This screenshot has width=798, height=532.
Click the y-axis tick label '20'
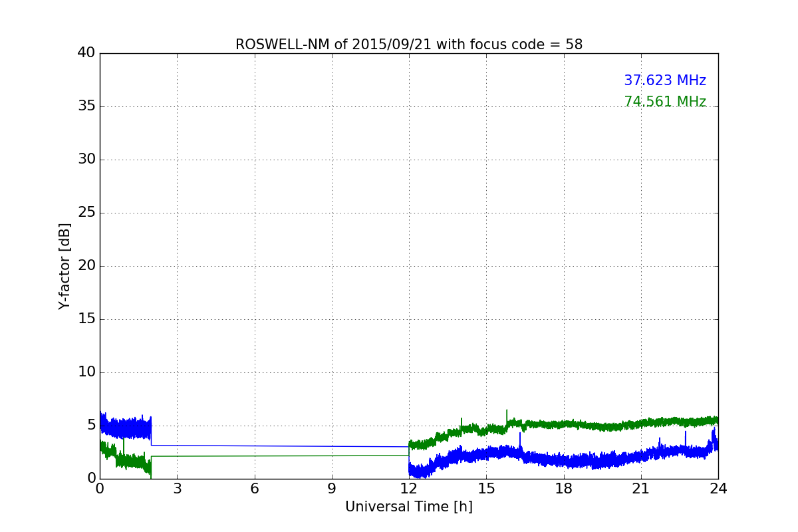point(86,266)
